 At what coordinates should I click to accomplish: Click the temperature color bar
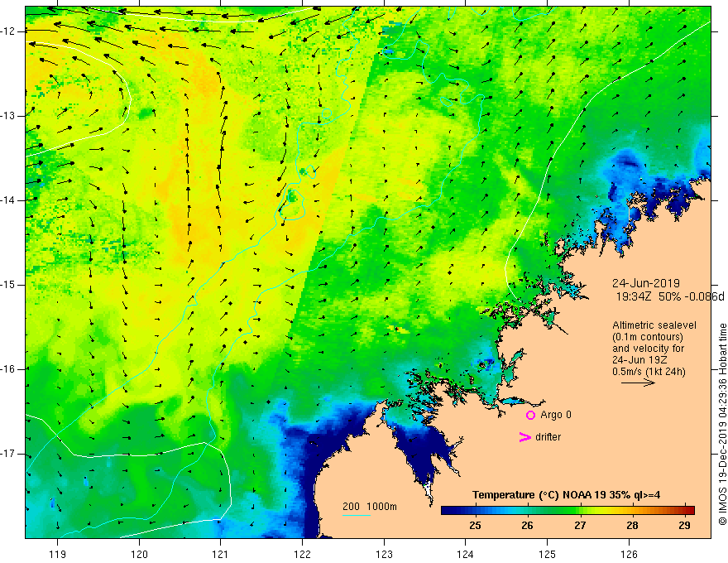pos(568,510)
